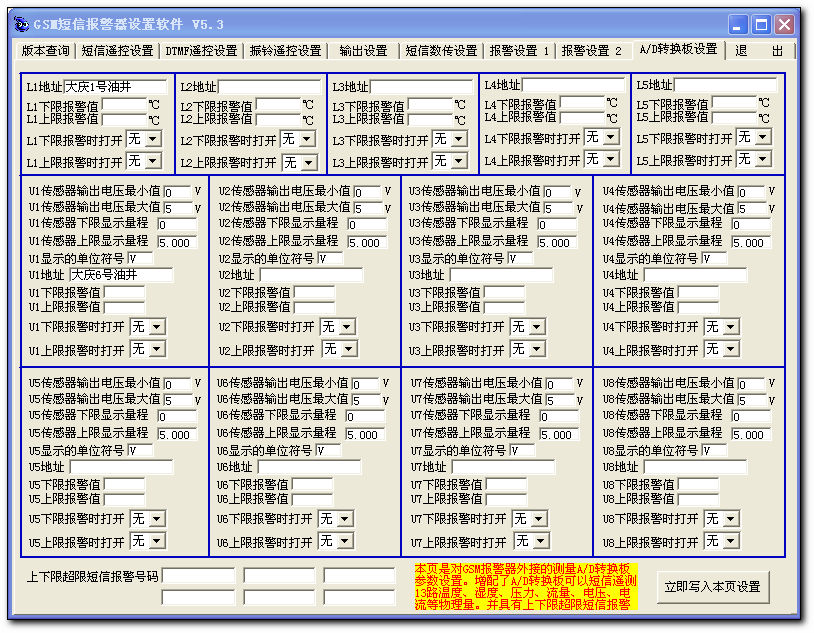Click the 退出 tab
The width and height of the screenshot is (814, 633).
(759, 50)
